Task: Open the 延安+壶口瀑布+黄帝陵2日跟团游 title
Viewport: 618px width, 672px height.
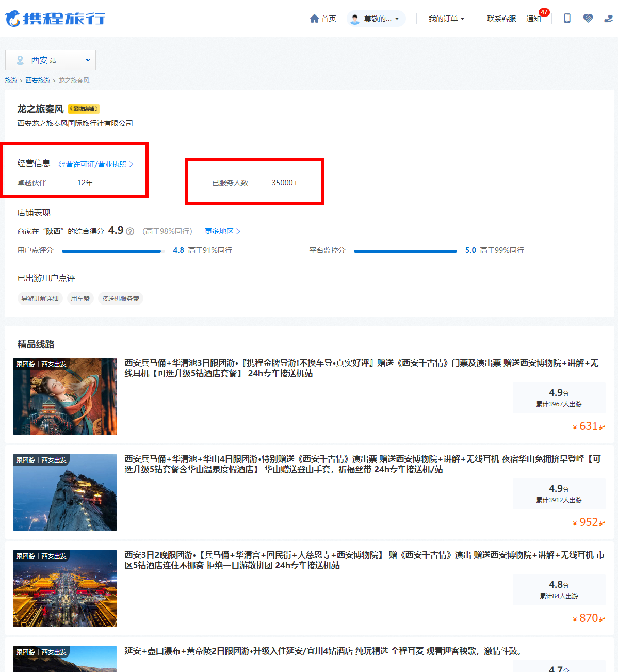Action: coord(324,651)
